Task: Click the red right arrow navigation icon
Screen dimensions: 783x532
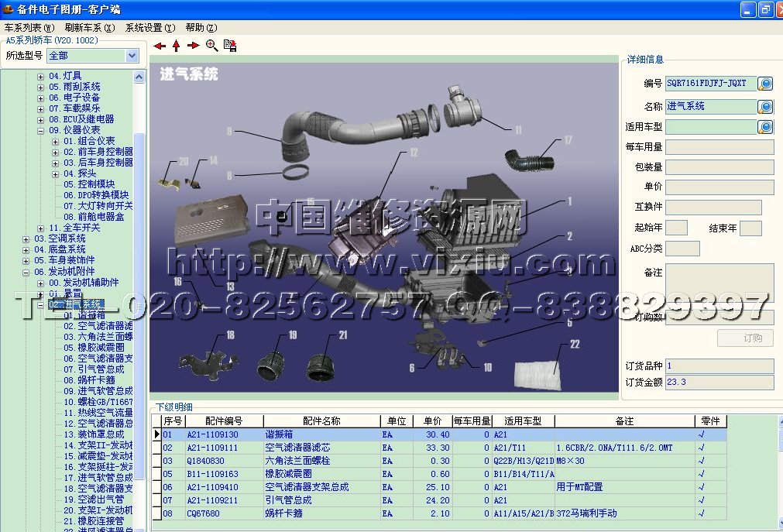Action: coord(194,46)
